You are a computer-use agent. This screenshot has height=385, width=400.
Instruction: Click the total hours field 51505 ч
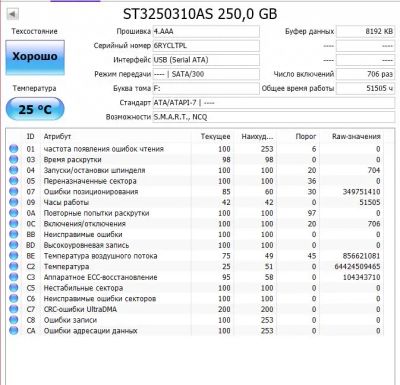point(365,88)
